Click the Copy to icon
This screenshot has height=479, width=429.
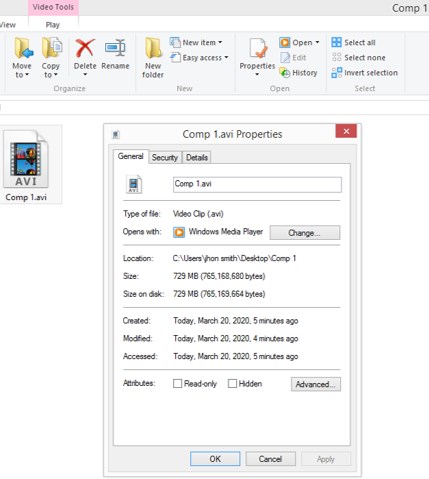[52, 49]
